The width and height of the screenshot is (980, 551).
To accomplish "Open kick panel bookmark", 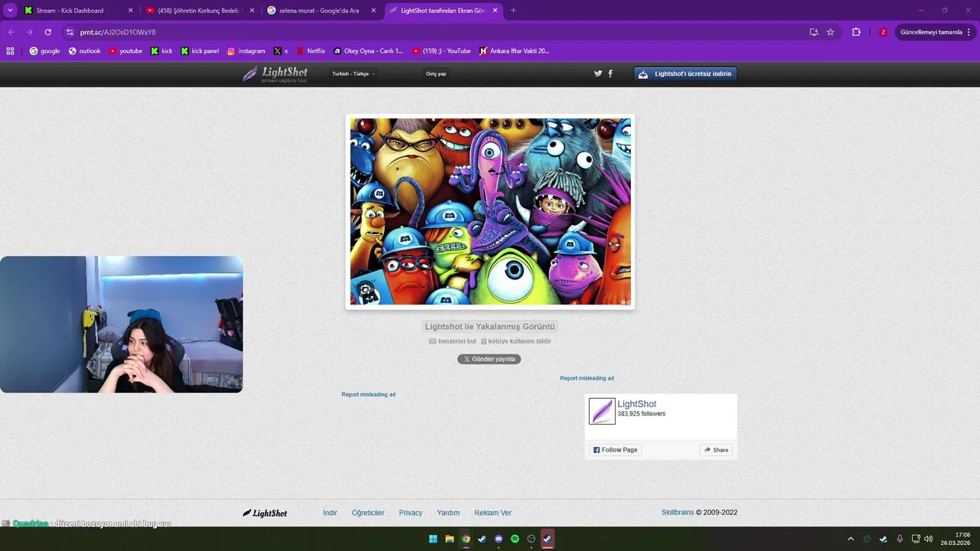I will tap(200, 51).
